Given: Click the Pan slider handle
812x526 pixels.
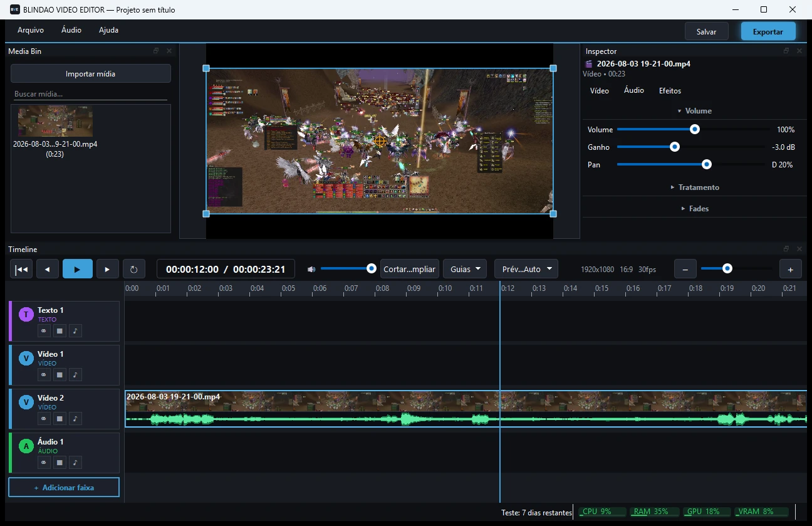Looking at the screenshot, I should [707, 164].
